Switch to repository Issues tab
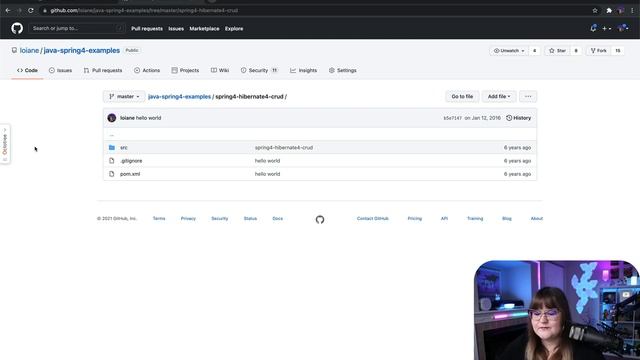This screenshot has width=640, height=360. (x=60, y=70)
